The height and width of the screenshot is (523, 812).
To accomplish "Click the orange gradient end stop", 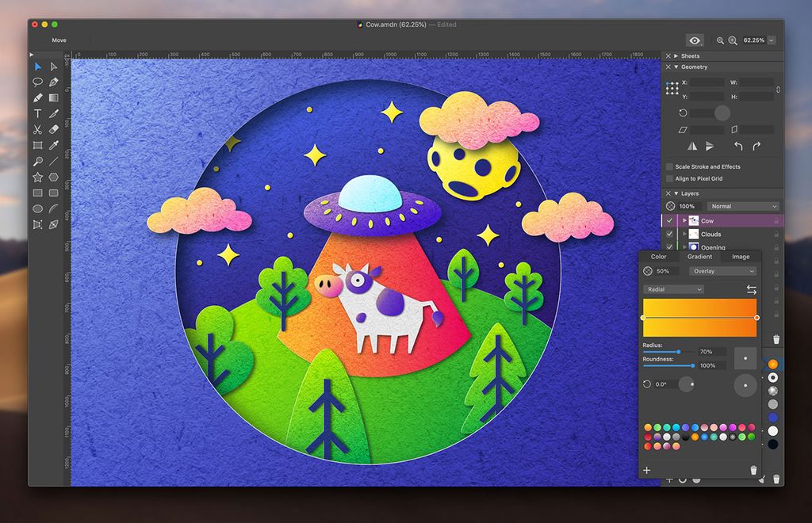I will [x=755, y=318].
